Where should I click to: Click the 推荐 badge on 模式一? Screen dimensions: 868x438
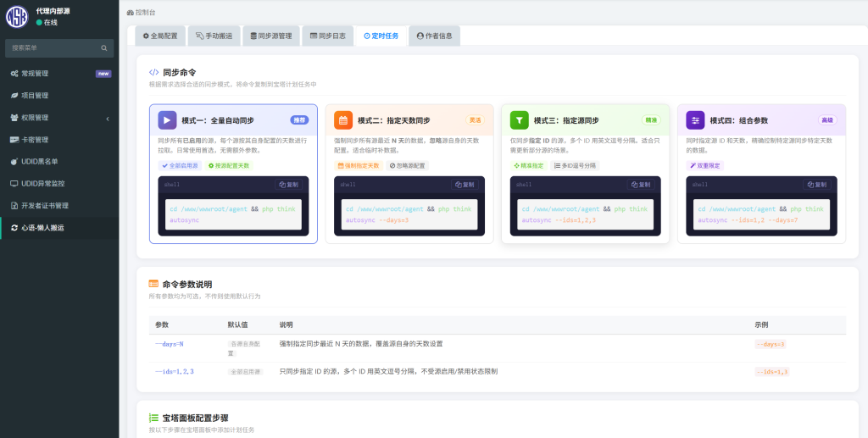pos(299,120)
